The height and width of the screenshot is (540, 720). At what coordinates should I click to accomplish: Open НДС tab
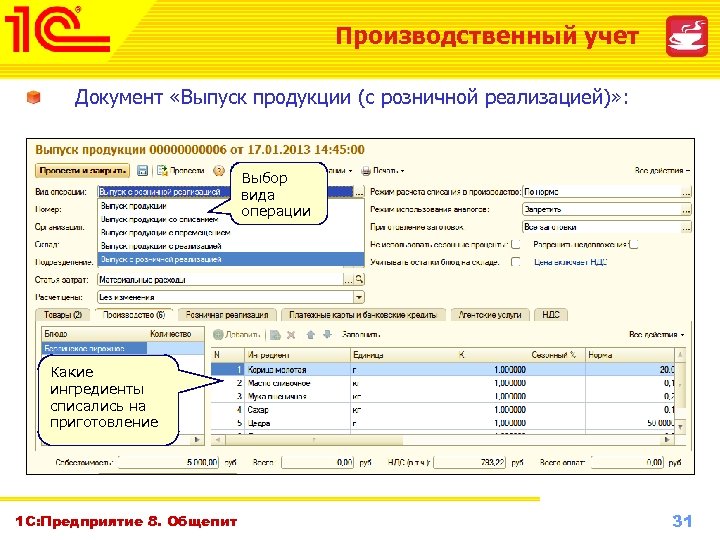[551, 315]
